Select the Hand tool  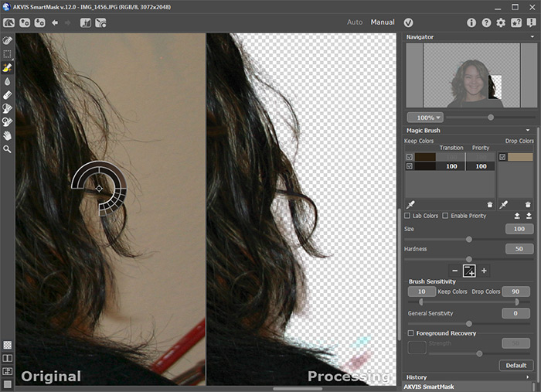[7, 135]
